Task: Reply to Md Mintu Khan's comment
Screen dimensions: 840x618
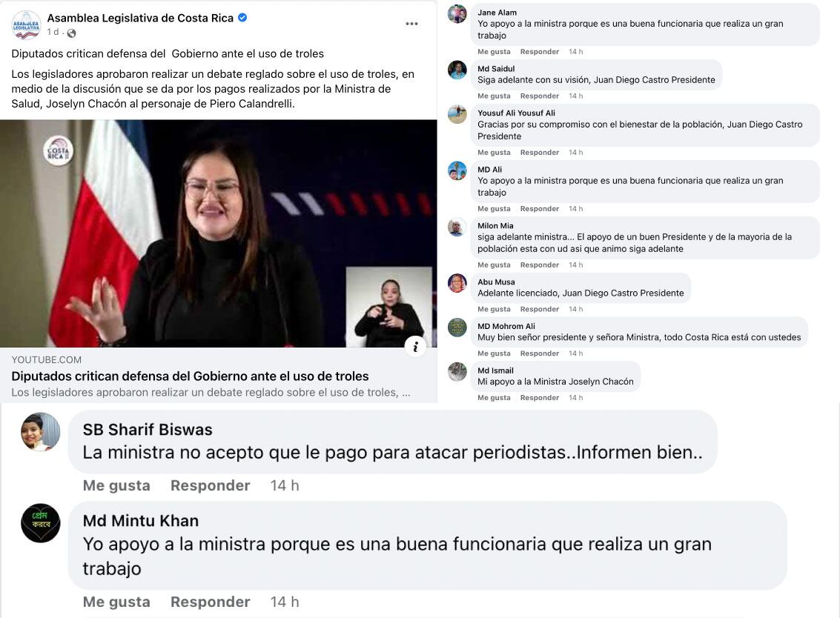Action: (210, 602)
